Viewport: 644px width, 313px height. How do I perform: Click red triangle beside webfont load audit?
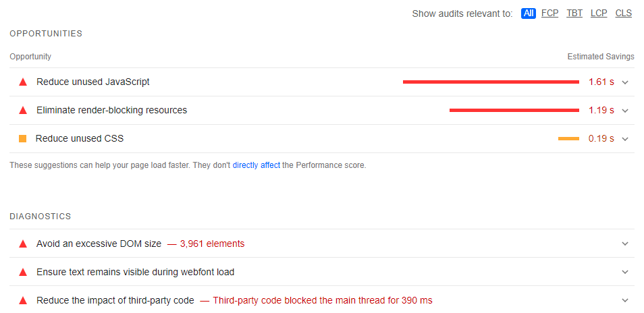(23, 273)
